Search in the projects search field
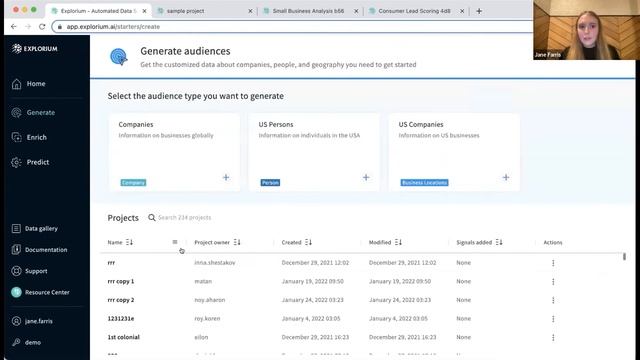The image size is (640, 360). (x=184, y=218)
